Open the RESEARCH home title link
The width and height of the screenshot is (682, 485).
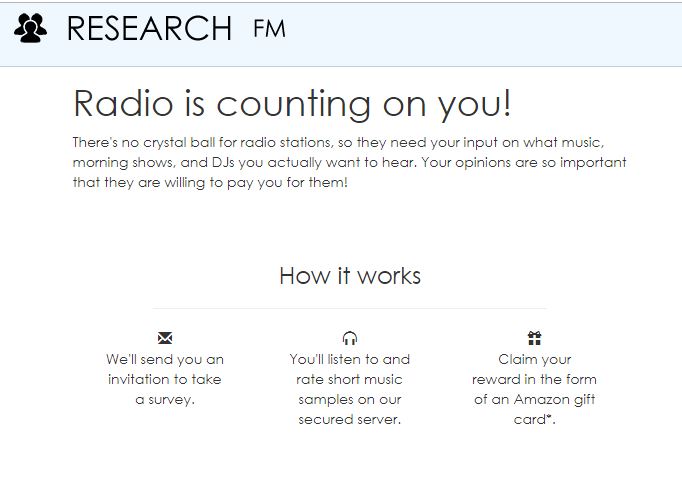point(149,29)
